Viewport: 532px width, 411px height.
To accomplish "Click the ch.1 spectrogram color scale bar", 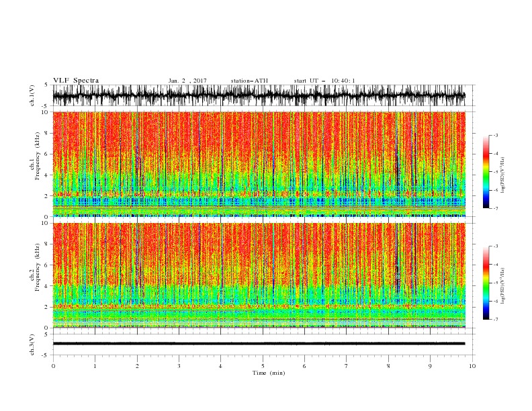I will click(486, 171).
